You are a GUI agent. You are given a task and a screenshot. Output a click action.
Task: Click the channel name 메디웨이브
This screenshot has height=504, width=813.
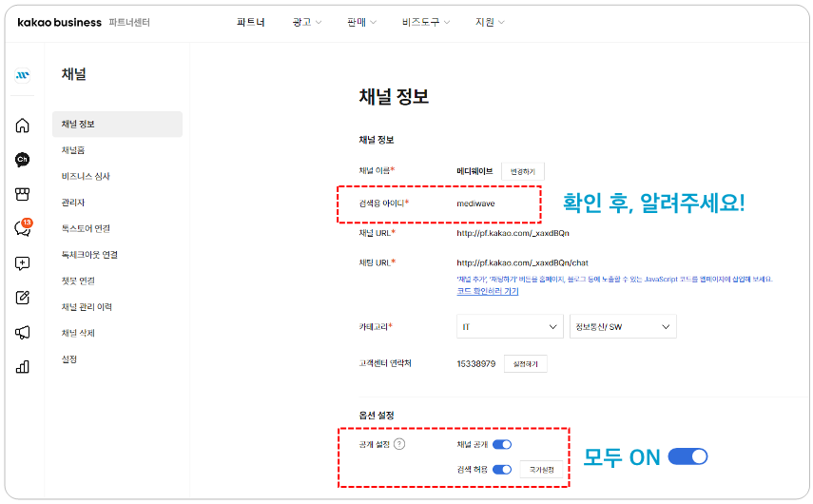point(474,171)
